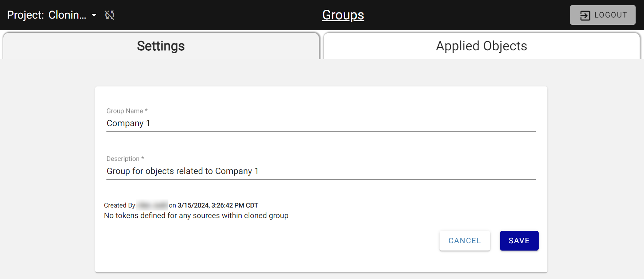Click the asterisk next to Group Name label
This screenshot has height=279, width=644.
146,111
